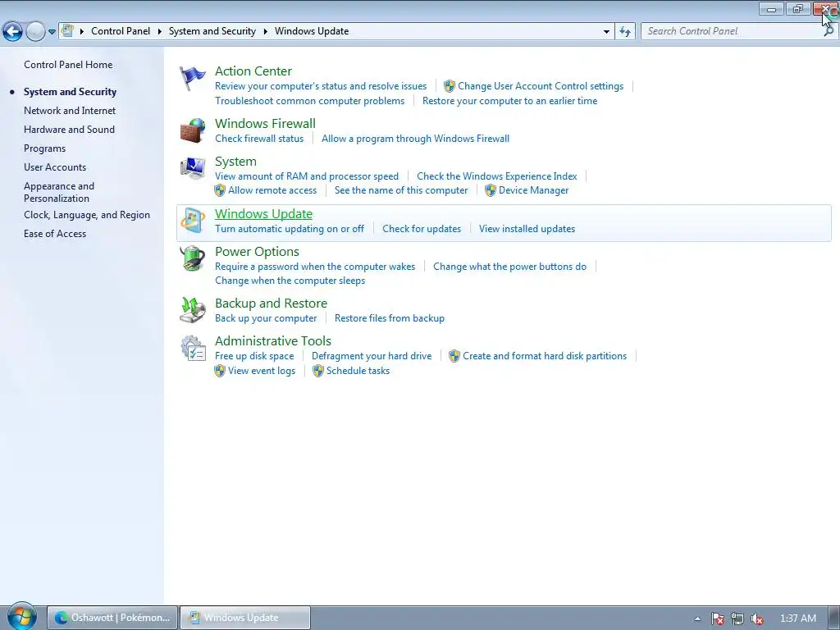Viewport: 840px width, 630px height.
Task: Click the Power Options battery icon
Action: click(x=192, y=258)
